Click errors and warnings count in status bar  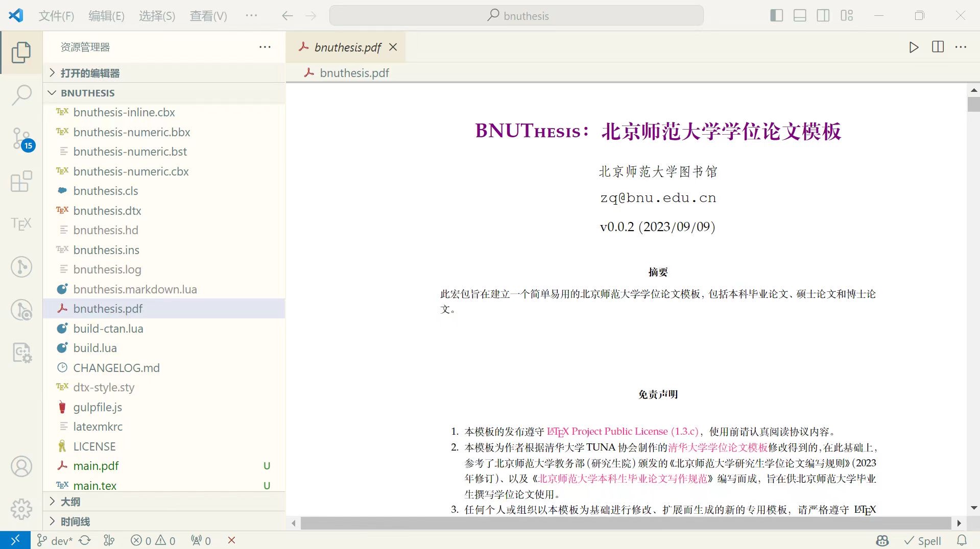153,540
